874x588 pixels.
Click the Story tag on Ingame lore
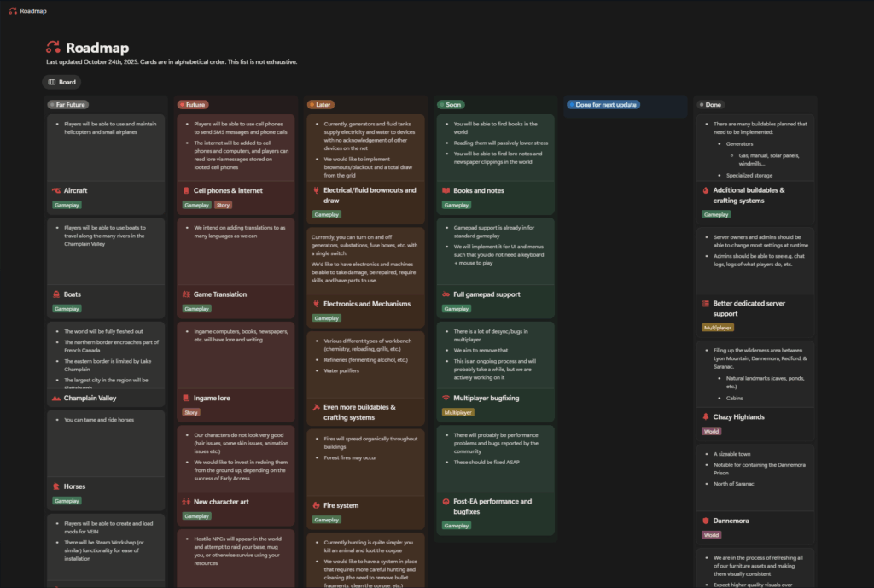click(x=191, y=412)
